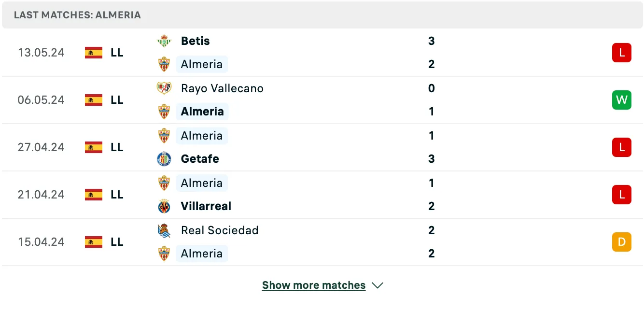
Task: Open the Real Sociedad team name link
Action: coord(220,230)
